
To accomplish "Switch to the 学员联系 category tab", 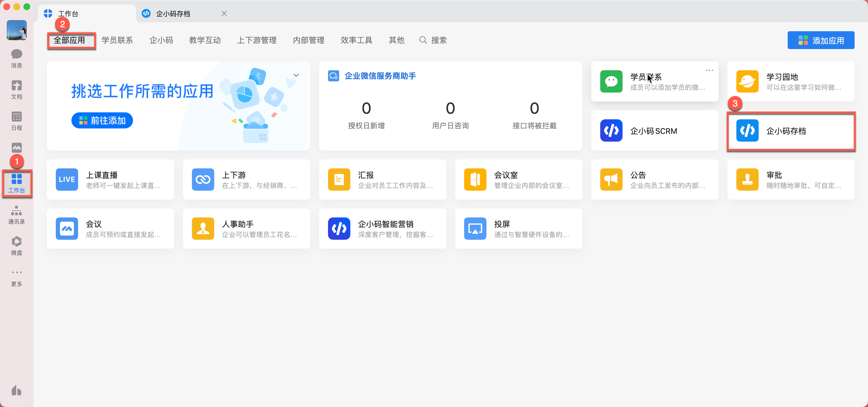I will (117, 40).
